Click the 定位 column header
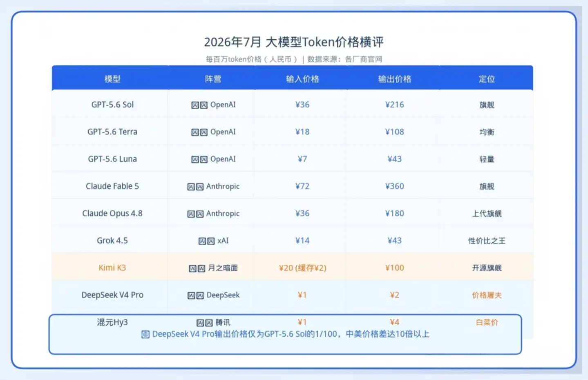This screenshot has width=588, height=380. coord(487,79)
